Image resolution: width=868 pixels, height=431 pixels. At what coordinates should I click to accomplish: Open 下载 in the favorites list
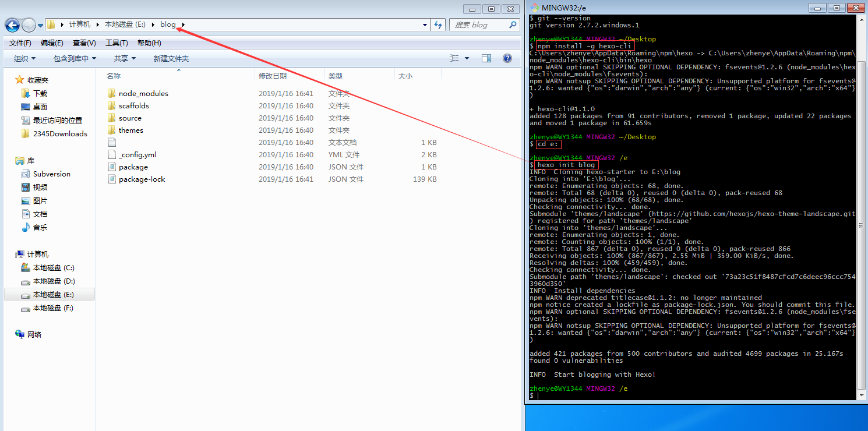(x=40, y=94)
